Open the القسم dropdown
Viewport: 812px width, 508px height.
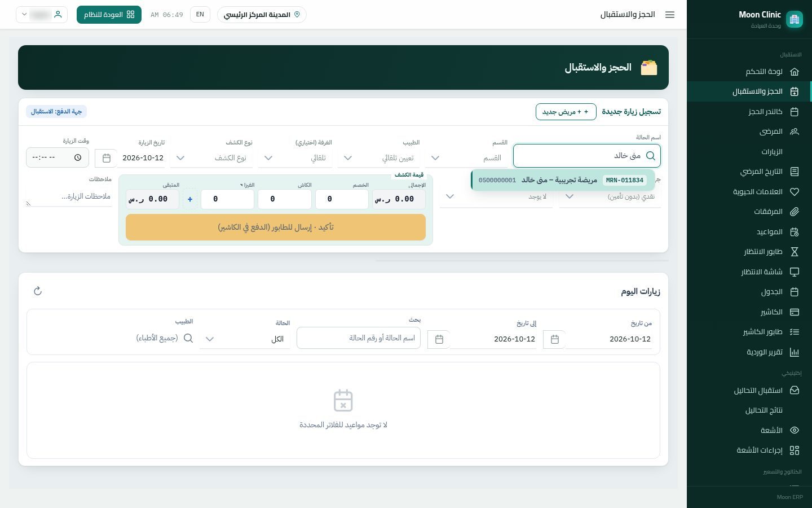(467, 158)
